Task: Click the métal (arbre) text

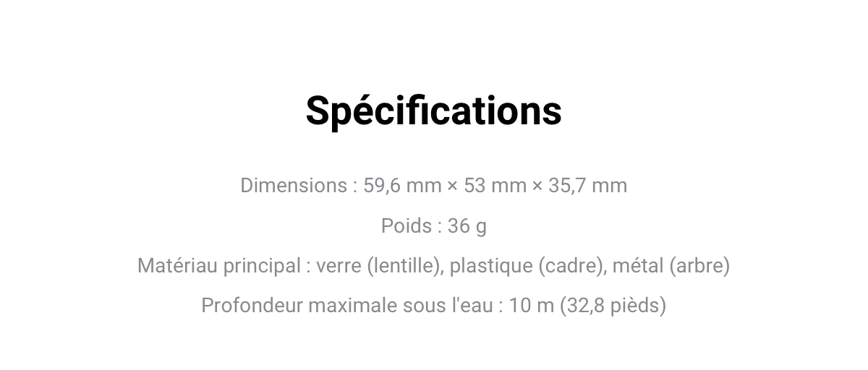Action: [x=671, y=267]
